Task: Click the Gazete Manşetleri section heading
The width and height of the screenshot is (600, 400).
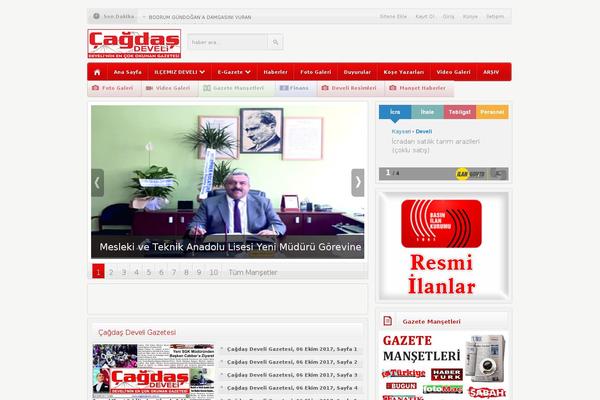Action: tap(431, 322)
